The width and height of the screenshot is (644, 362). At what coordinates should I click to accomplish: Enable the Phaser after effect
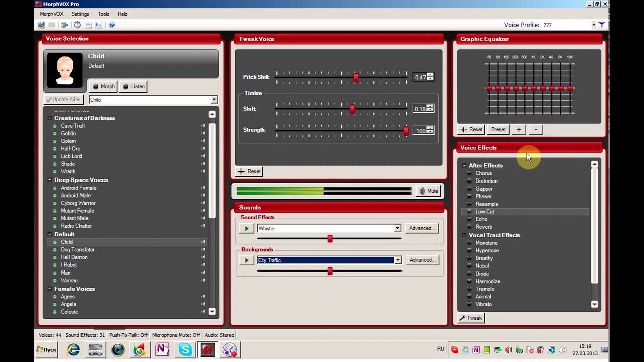tap(484, 196)
